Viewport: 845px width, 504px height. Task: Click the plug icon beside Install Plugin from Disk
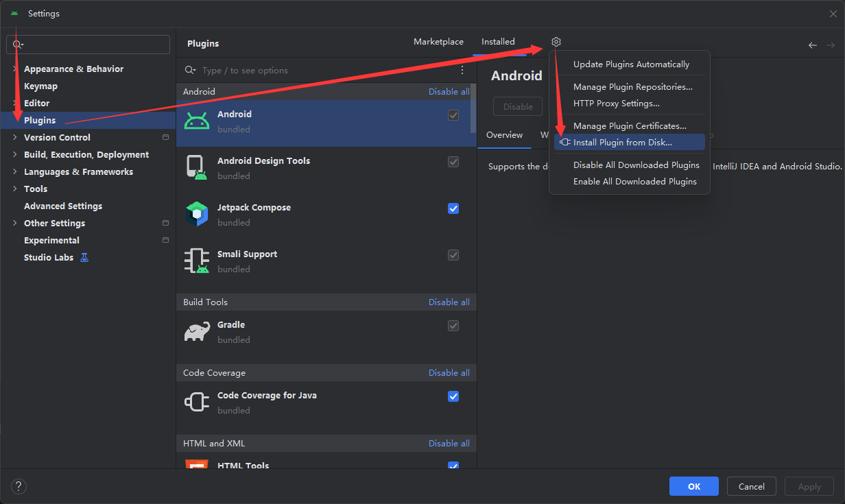[565, 142]
